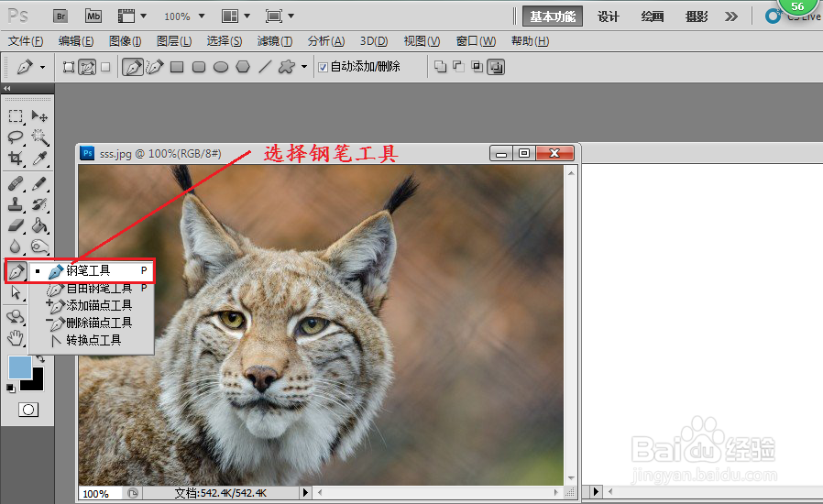Click vertical scrollbar down arrow of sss.jpg

[571, 478]
